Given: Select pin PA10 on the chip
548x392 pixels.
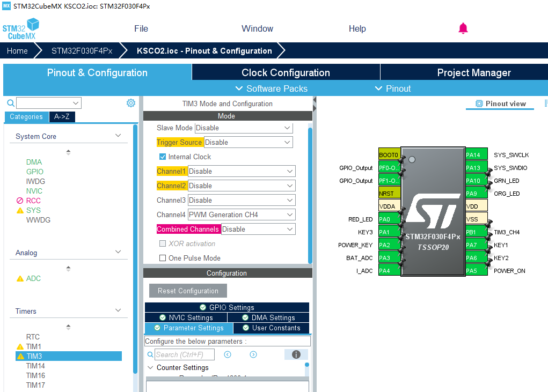Looking at the screenshot, I should tap(477, 181).
